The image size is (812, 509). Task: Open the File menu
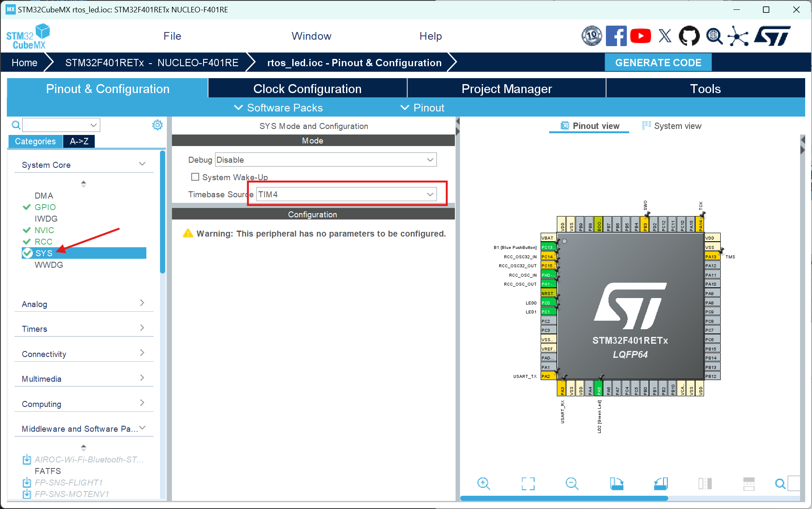[x=172, y=36]
